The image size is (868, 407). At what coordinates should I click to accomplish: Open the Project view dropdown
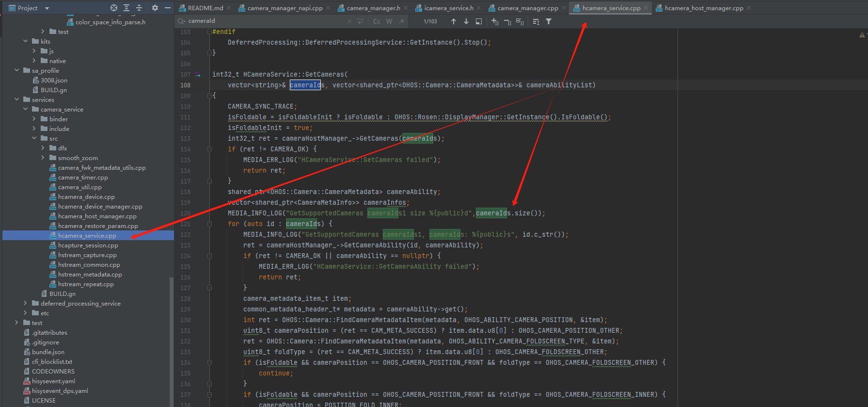[47, 8]
